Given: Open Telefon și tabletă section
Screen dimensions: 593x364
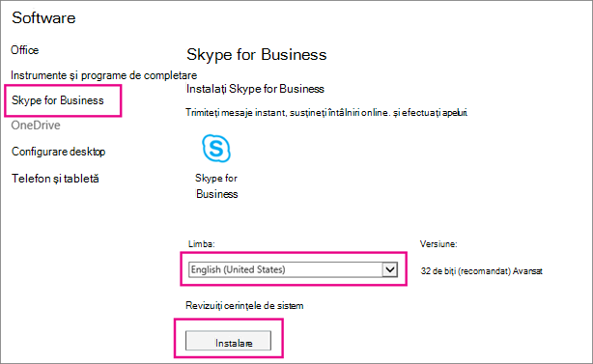Looking at the screenshot, I should (x=55, y=179).
